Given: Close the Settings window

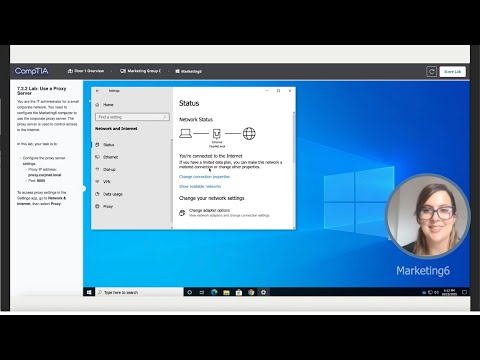Looking at the screenshot, I should [290, 91].
